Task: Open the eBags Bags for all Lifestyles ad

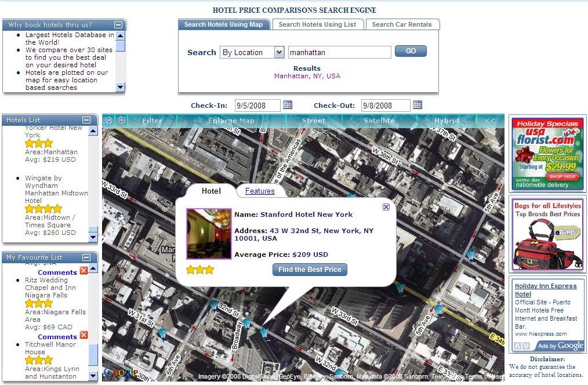Action: pos(547,235)
